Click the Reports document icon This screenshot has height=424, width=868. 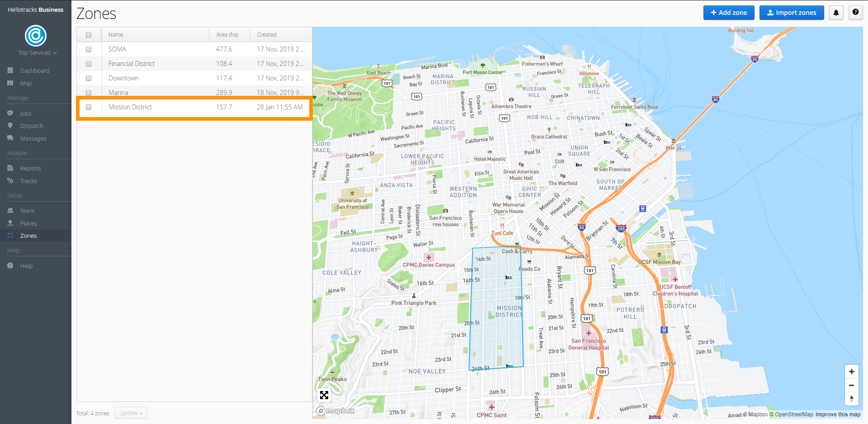click(10, 168)
